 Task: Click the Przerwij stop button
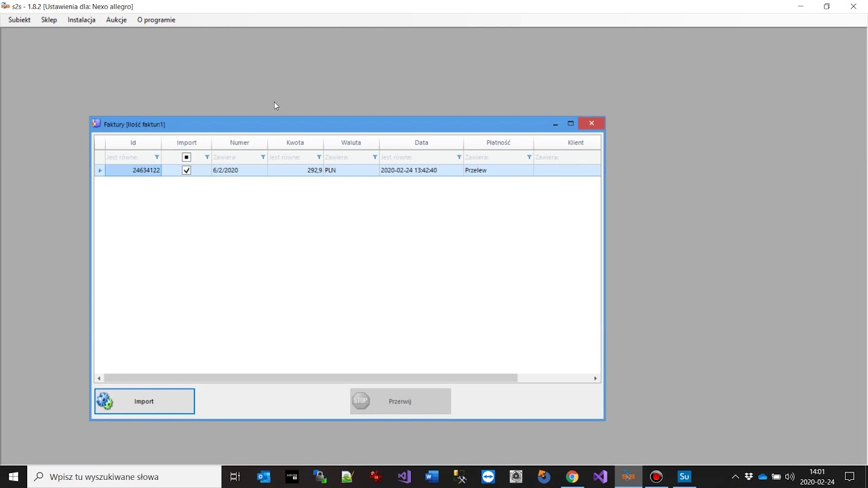pyautogui.click(x=400, y=401)
